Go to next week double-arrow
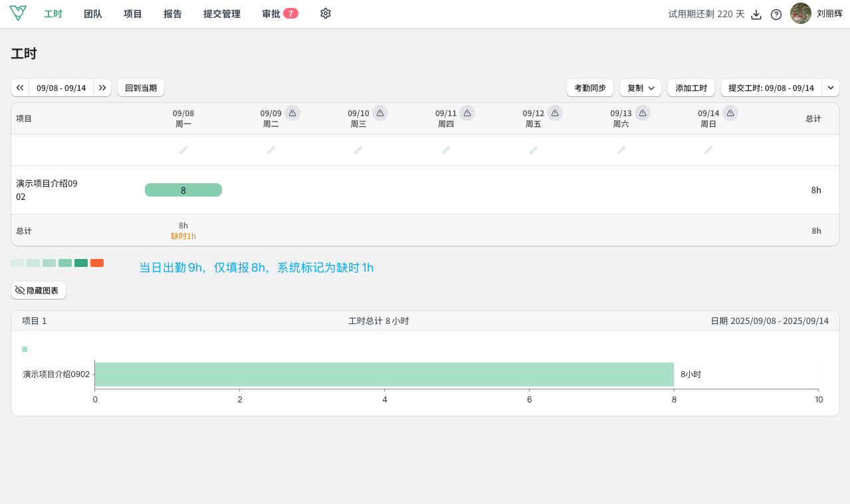The height and width of the screenshot is (504, 850). click(x=102, y=88)
